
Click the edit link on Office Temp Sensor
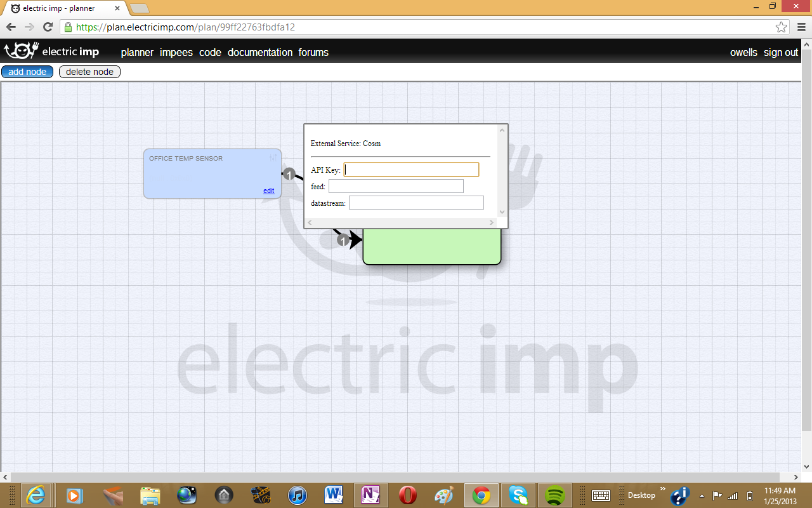coord(269,190)
